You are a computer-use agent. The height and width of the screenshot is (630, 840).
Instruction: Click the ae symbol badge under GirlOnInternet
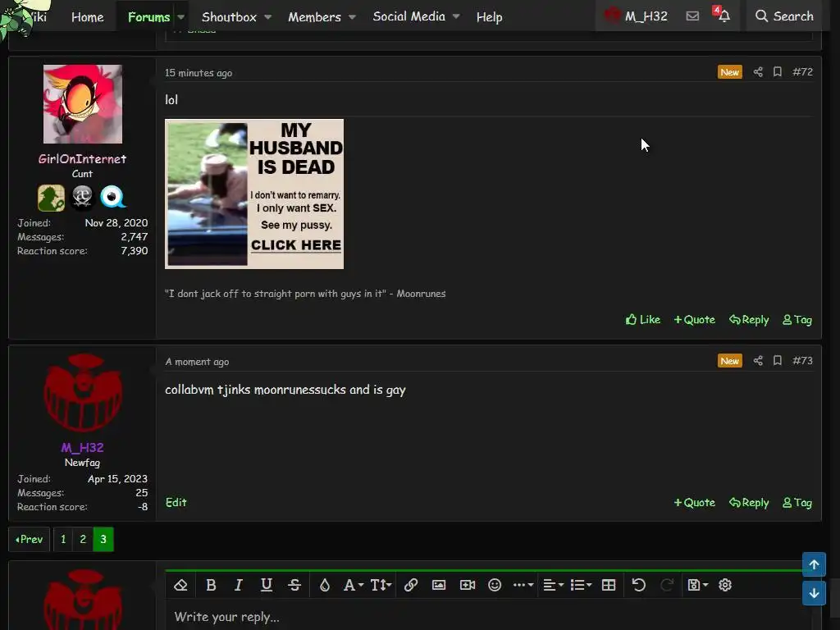82,197
